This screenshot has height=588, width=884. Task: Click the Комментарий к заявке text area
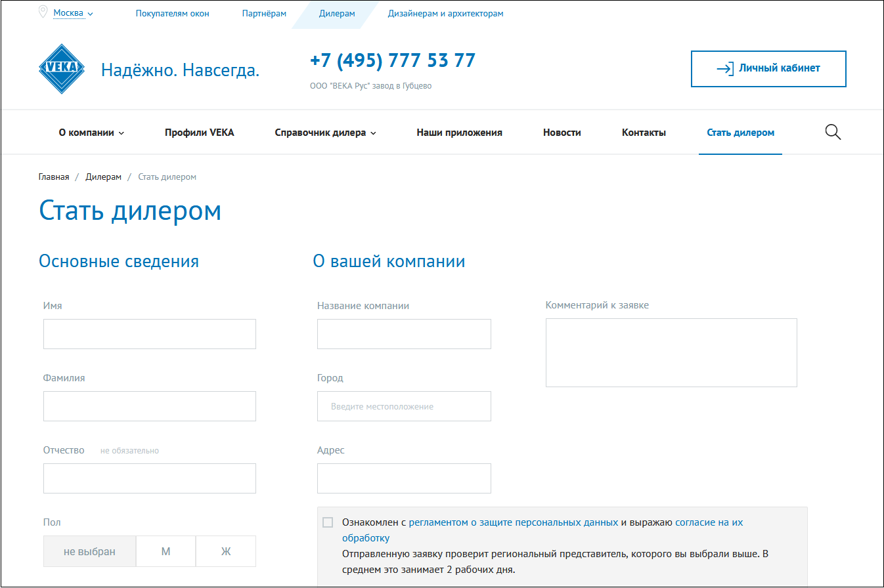click(671, 352)
